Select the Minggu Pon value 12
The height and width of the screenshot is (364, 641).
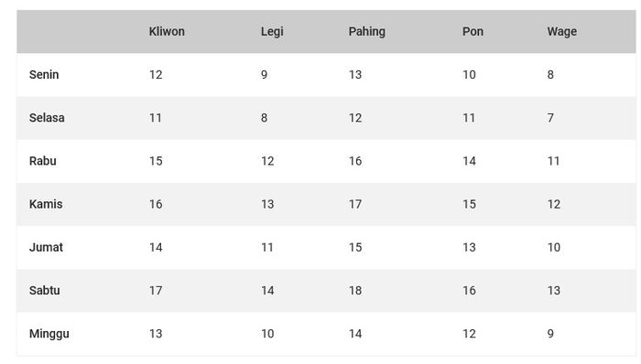469,334
